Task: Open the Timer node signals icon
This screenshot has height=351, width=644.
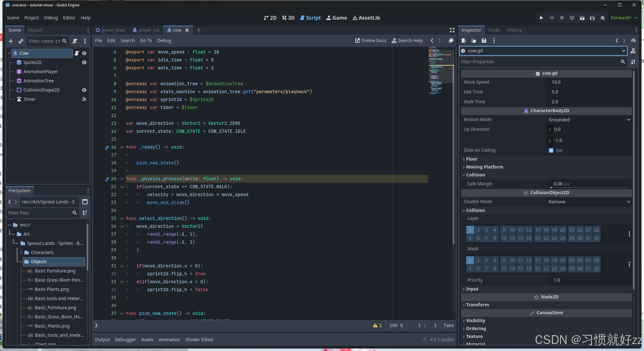Action: (x=84, y=99)
